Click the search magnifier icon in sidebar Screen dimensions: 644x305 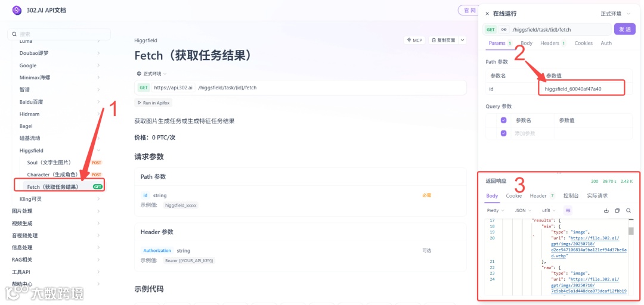(14, 34)
